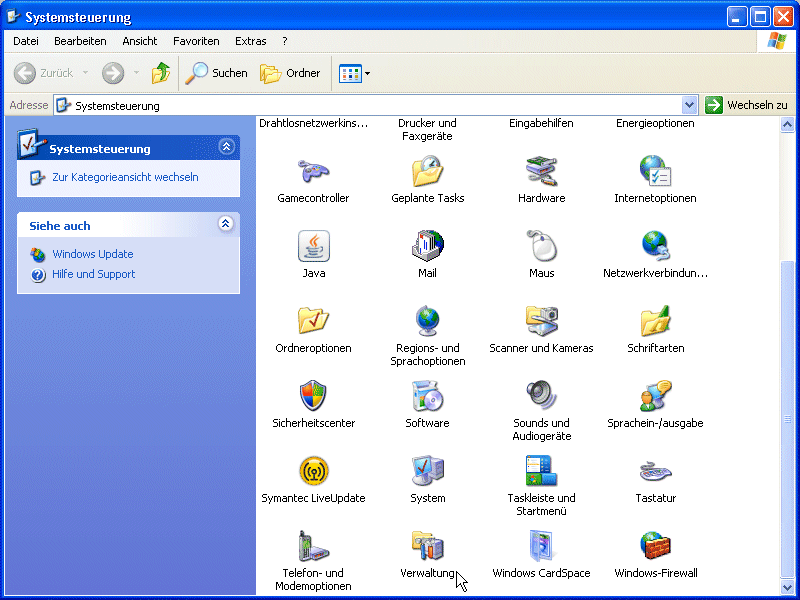
Task: Select the Drucker und Faxgeräte label
Action: pyautogui.click(x=428, y=130)
